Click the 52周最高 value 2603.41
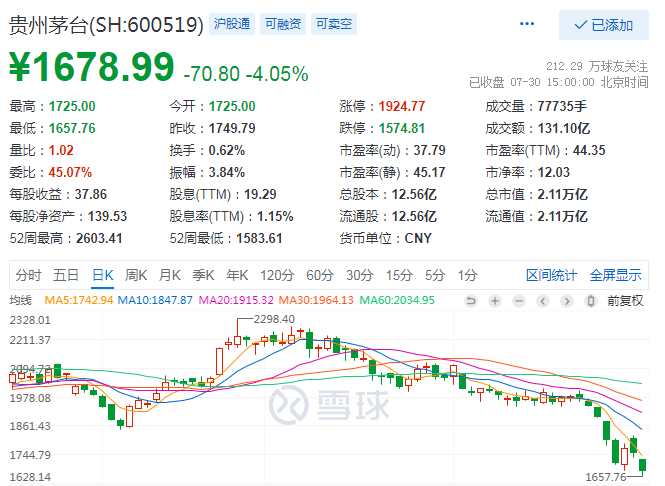This screenshot has height=486, width=665. (x=99, y=238)
